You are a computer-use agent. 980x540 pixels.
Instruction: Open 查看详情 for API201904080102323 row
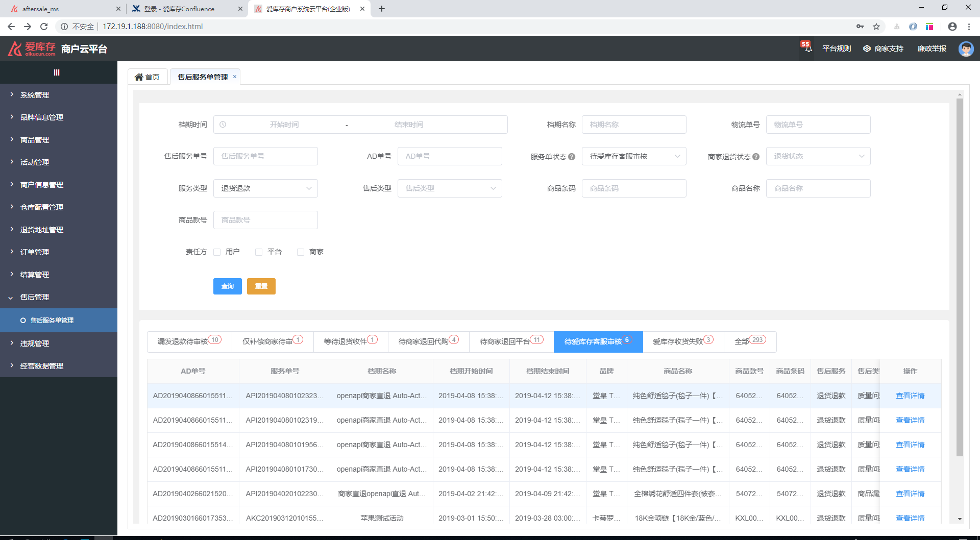910,396
